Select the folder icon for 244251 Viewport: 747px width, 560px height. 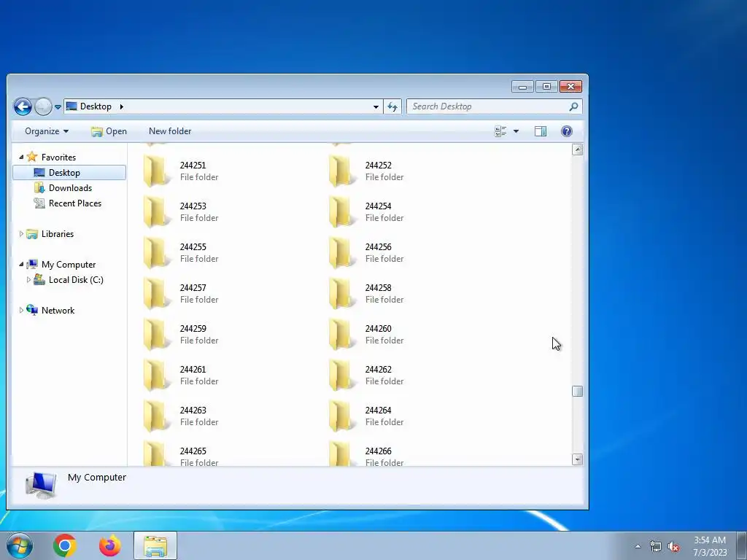click(x=157, y=171)
